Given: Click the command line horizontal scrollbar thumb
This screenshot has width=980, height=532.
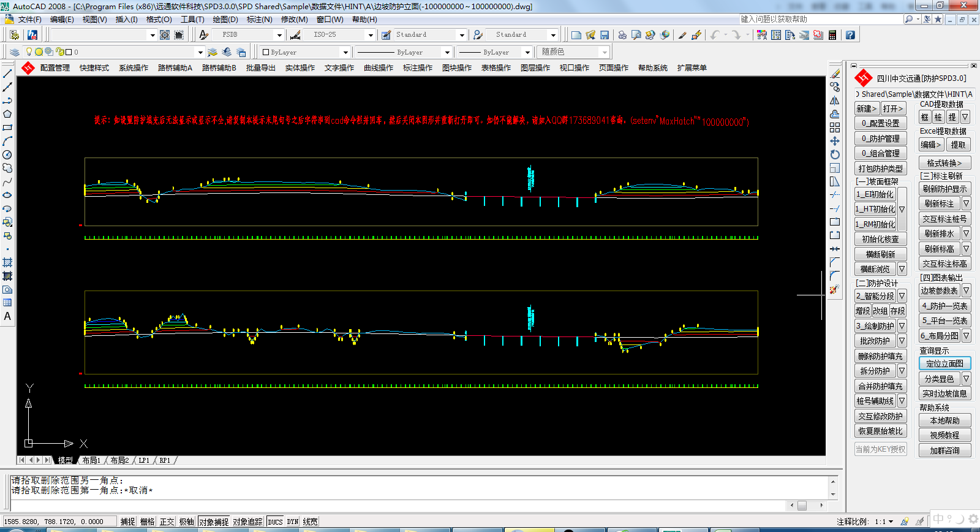Looking at the screenshot, I should 802,506.
